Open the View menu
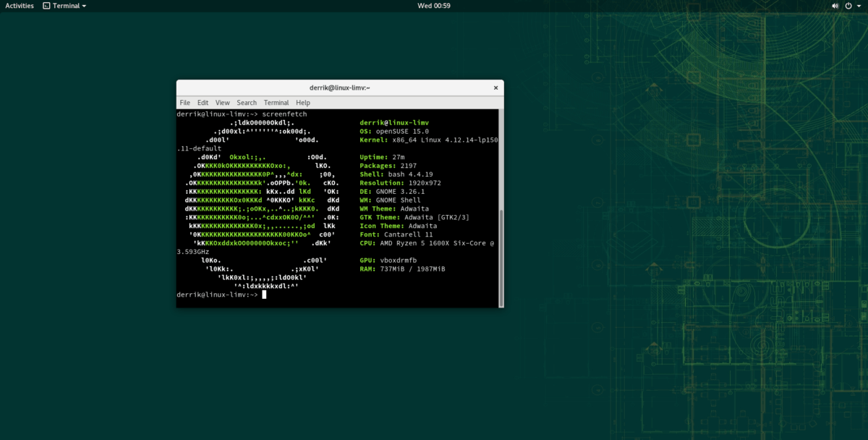The width and height of the screenshot is (868, 440). pyautogui.click(x=222, y=102)
